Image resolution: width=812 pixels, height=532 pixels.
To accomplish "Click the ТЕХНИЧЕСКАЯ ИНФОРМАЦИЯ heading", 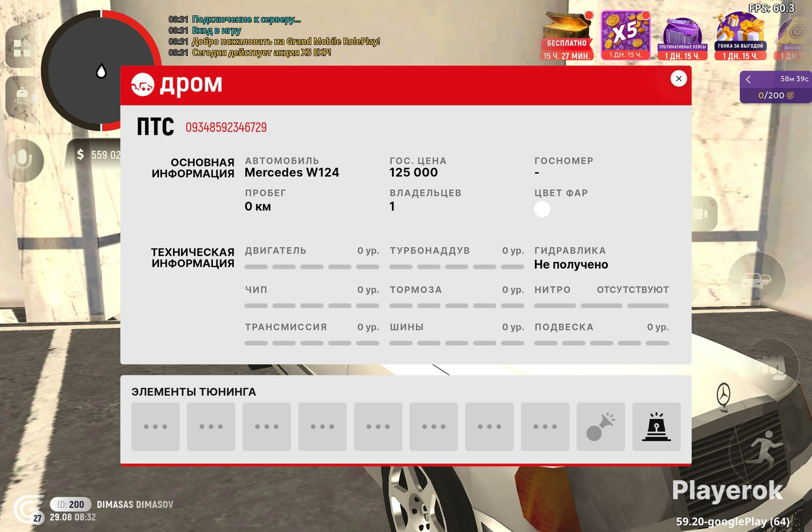I will 192,257.
